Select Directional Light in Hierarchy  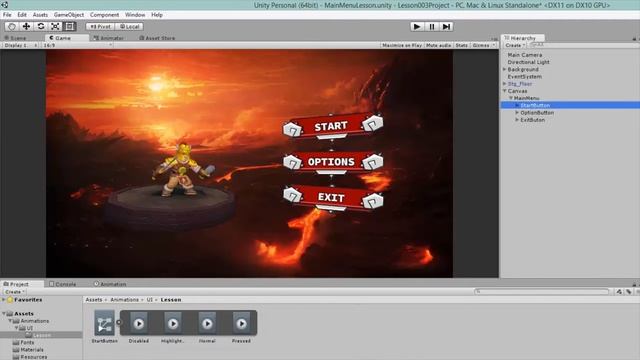click(x=528, y=62)
